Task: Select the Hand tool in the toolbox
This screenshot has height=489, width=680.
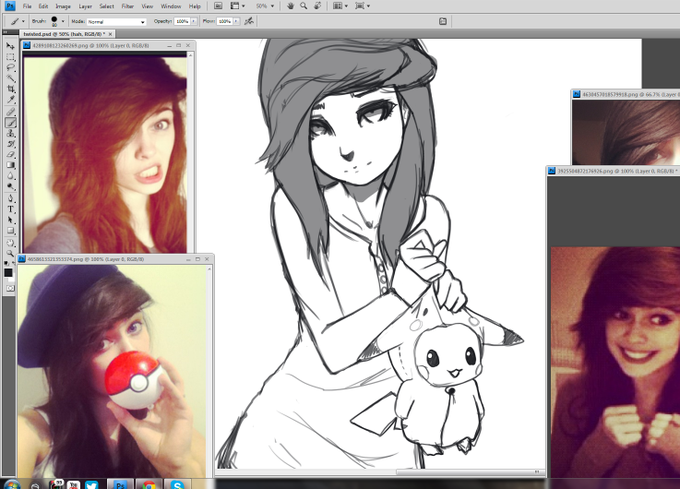Action: point(10,243)
